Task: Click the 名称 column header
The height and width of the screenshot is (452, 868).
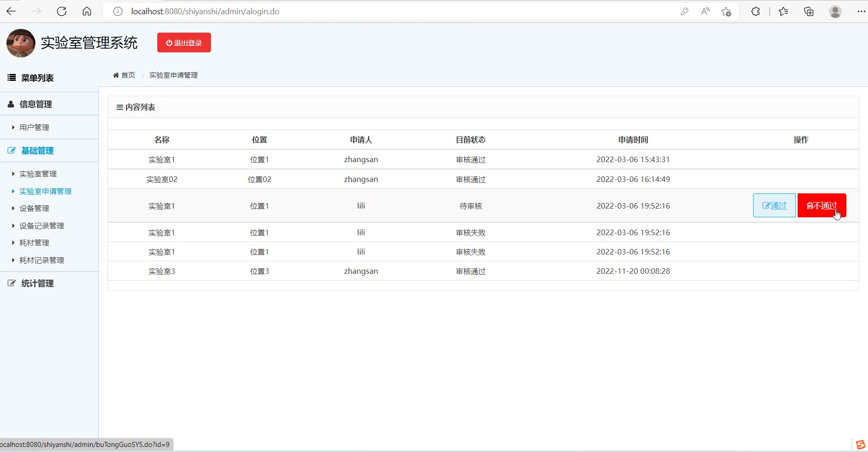Action: (162, 140)
